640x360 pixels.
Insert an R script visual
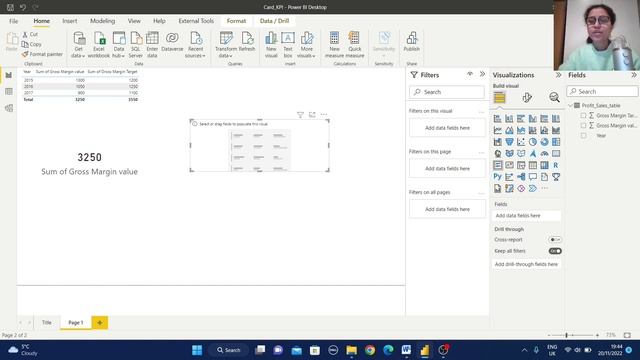(x=556, y=165)
